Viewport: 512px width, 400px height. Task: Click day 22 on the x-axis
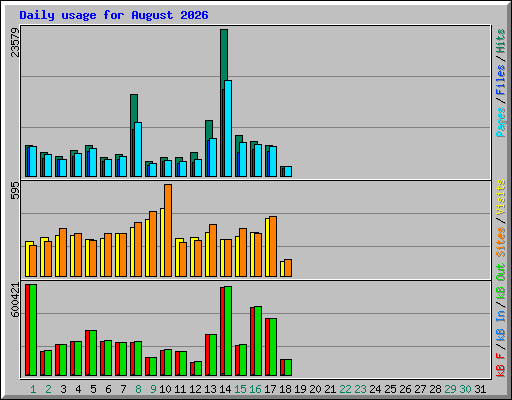(x=345, y=389)
